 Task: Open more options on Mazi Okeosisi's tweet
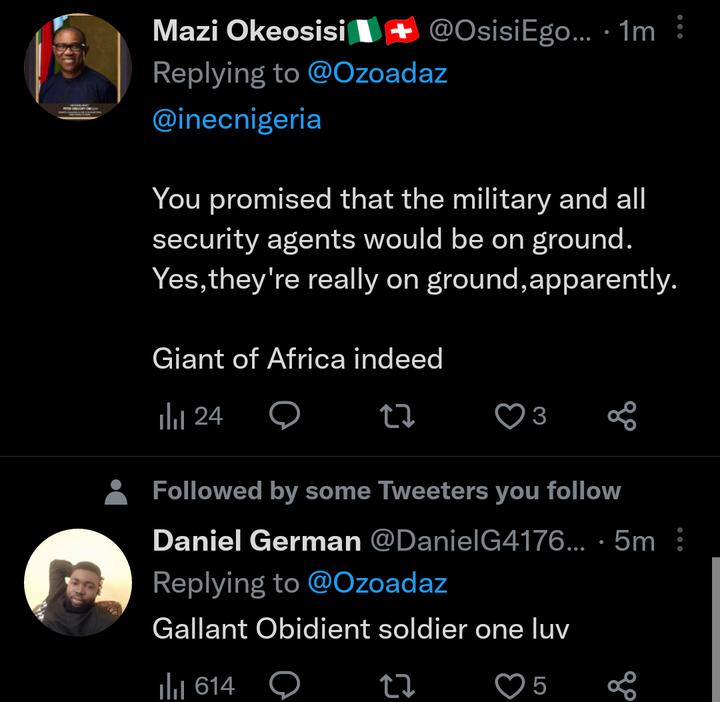click(680, 27)
